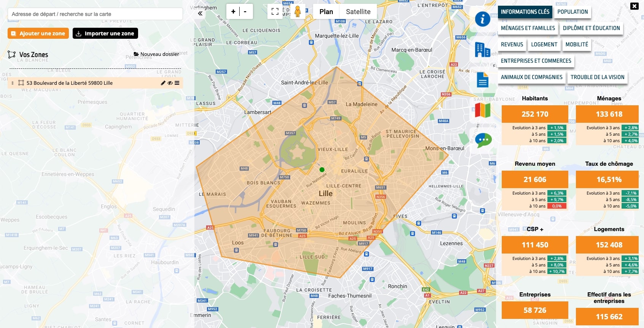Zoom out the map with the minus button
The image size is (644, 328).
[x=245, y=11]
